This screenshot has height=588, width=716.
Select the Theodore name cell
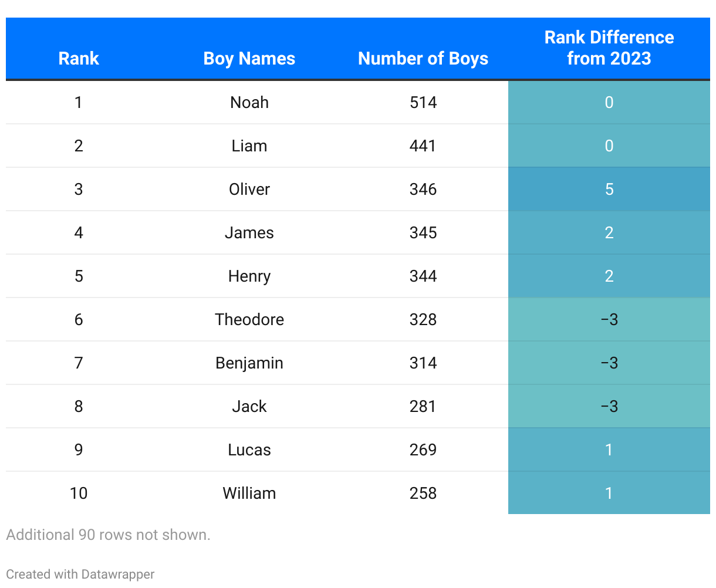pos(249,320)
